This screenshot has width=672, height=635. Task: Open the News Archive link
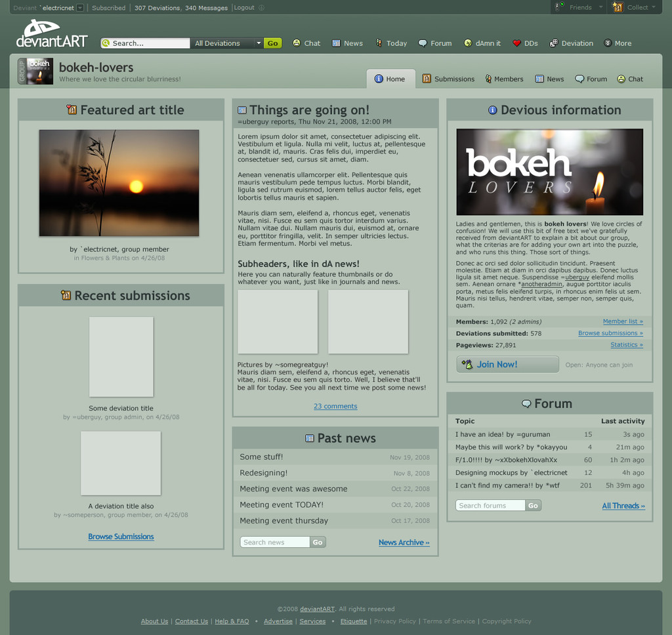(x=404, y=543)
